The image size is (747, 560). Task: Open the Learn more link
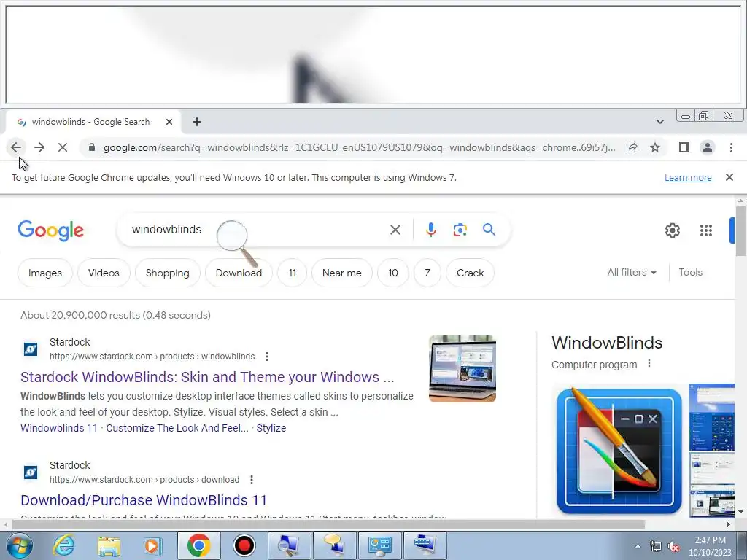pyautogui.click(x=688, y=178)
